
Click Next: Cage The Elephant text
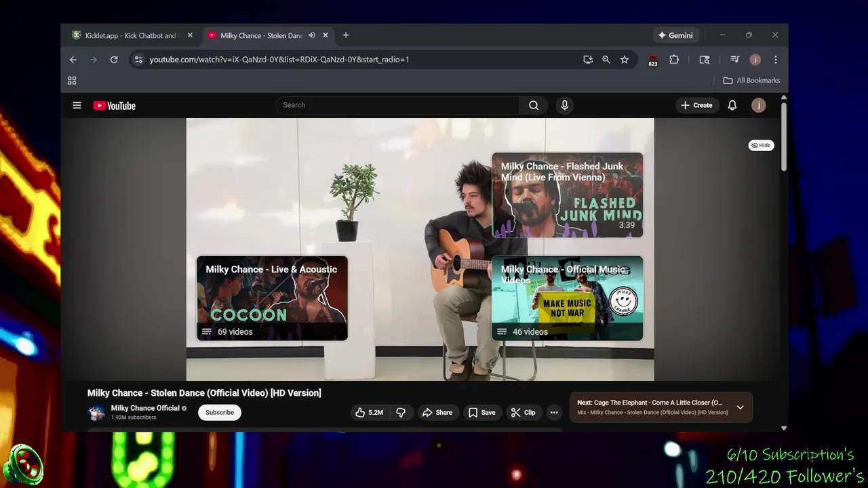650,403
